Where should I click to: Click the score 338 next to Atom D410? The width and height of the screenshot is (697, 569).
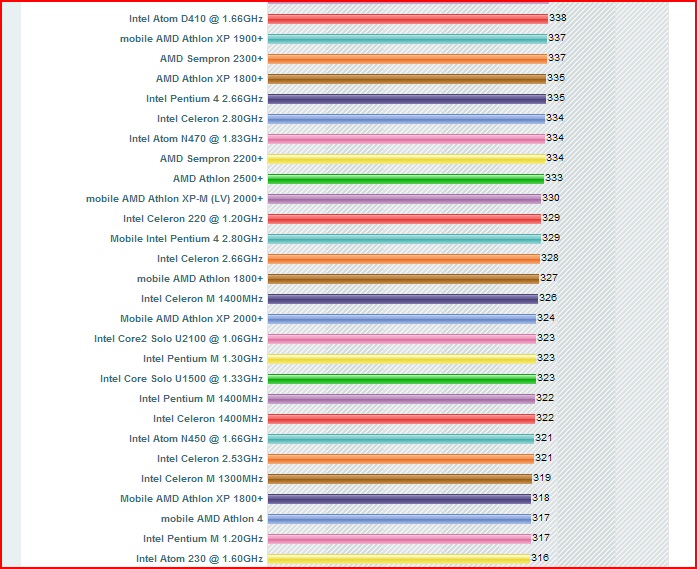click(558, 18)
